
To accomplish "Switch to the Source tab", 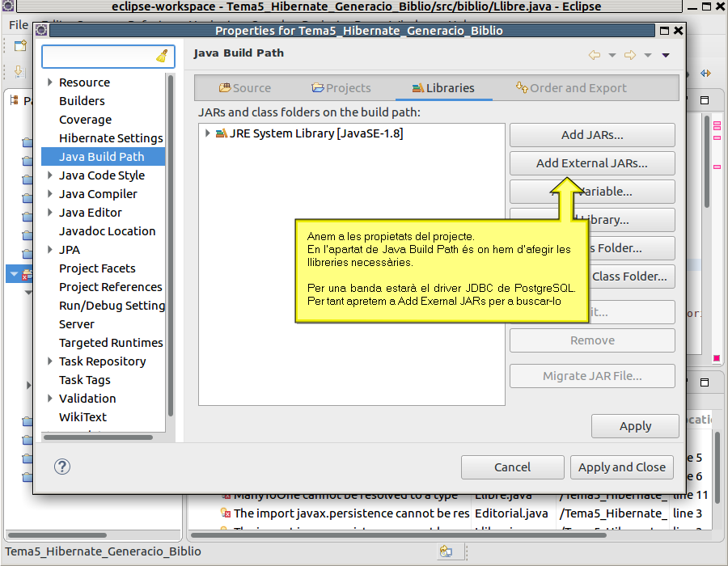I will click(244, 87).
